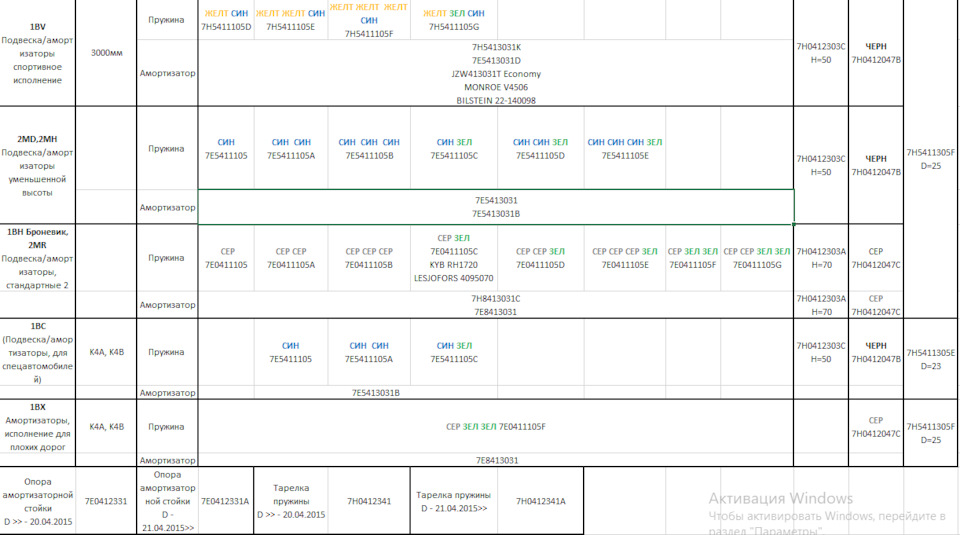
Task: Select 7H0412303C H=50 in the 2MD,2MH row
Action: 821,165
